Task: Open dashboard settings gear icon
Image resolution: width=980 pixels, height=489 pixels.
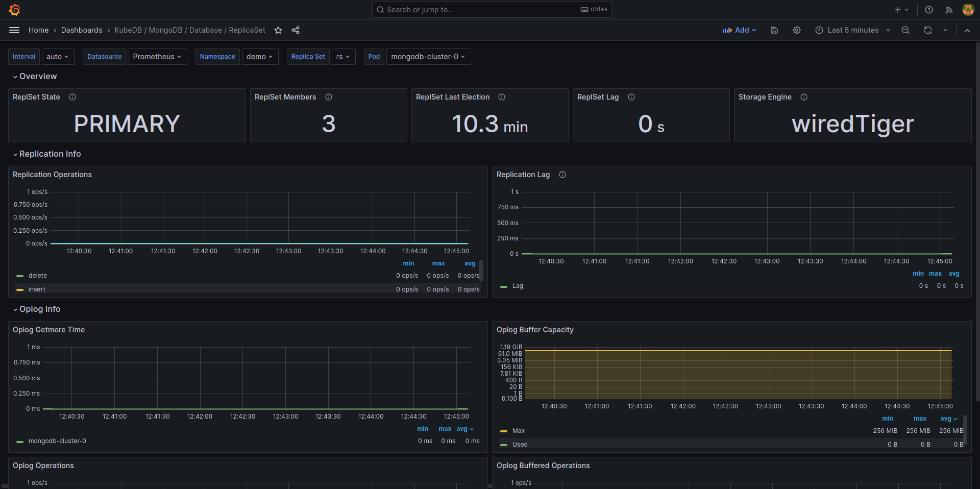Action: pos(797,30)
